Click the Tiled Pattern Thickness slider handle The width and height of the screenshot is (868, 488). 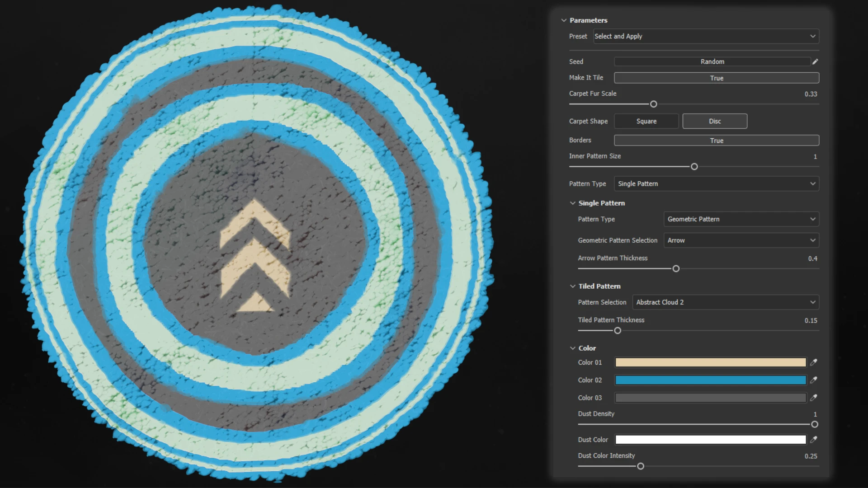coord(618,331)
